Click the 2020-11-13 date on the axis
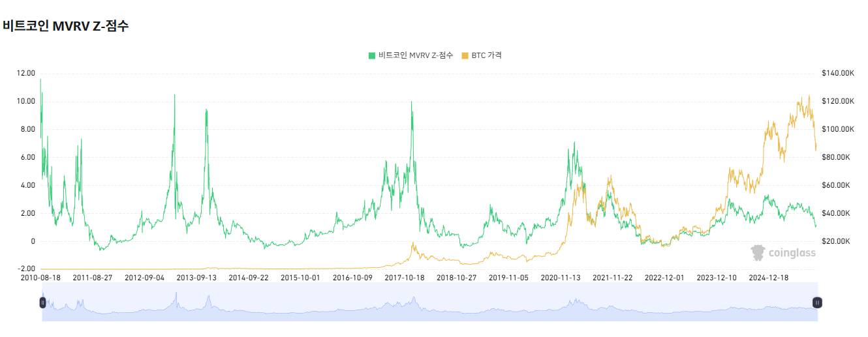The width and height of the screenshot is (868, 337). click(x=561, y=277)
